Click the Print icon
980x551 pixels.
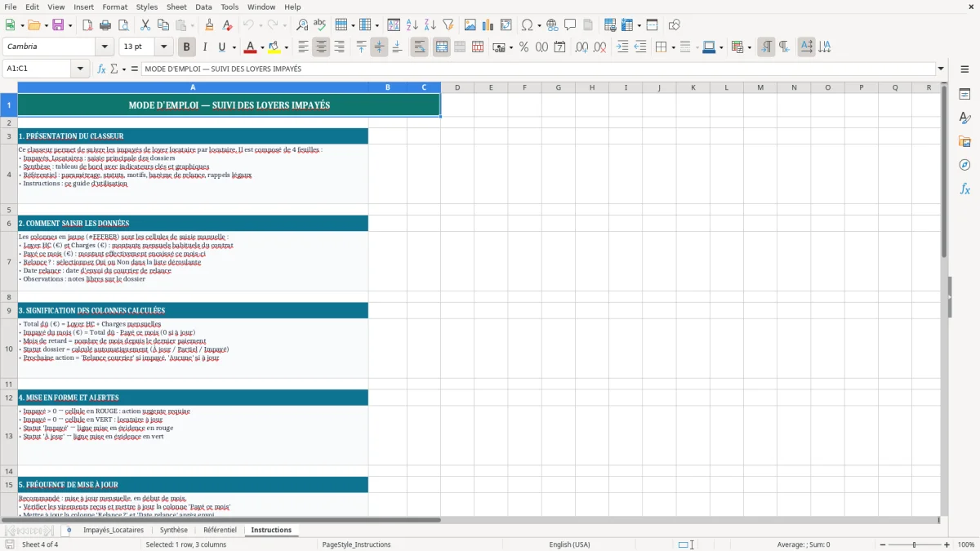tap(105, 25)
